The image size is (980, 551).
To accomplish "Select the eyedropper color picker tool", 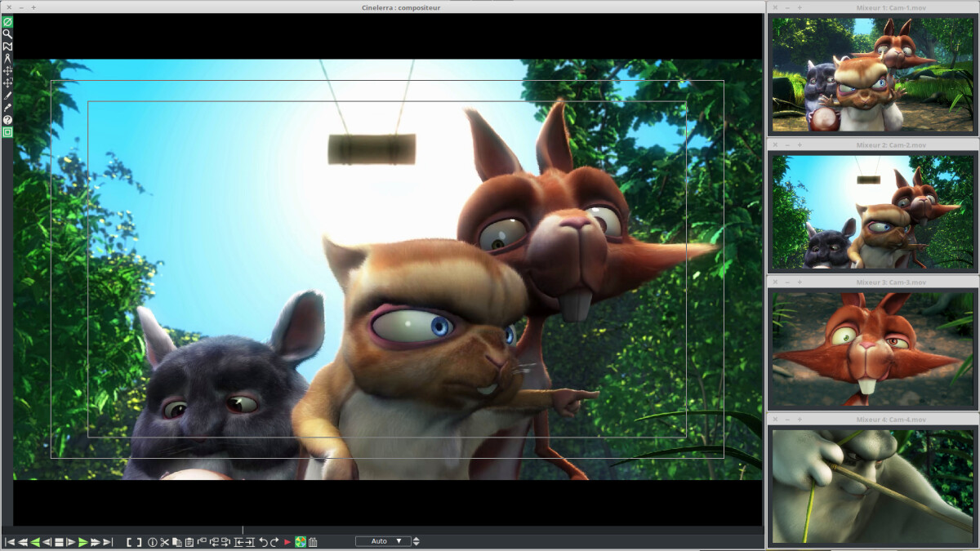I will click(x=7, y=107).
